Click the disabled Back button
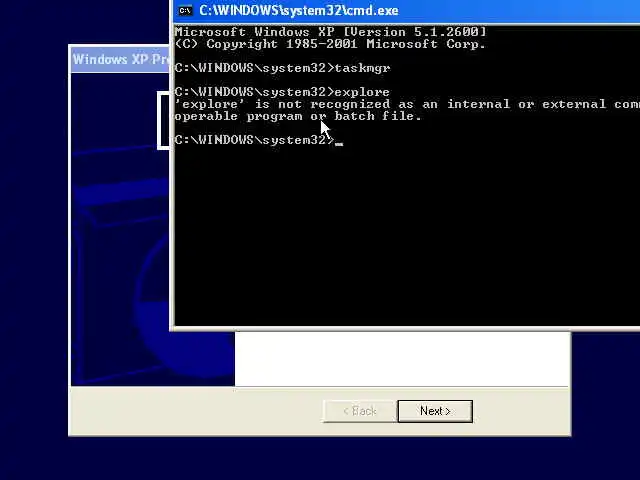640x480 pixels. pyautogui.click(x=360, y=411)
